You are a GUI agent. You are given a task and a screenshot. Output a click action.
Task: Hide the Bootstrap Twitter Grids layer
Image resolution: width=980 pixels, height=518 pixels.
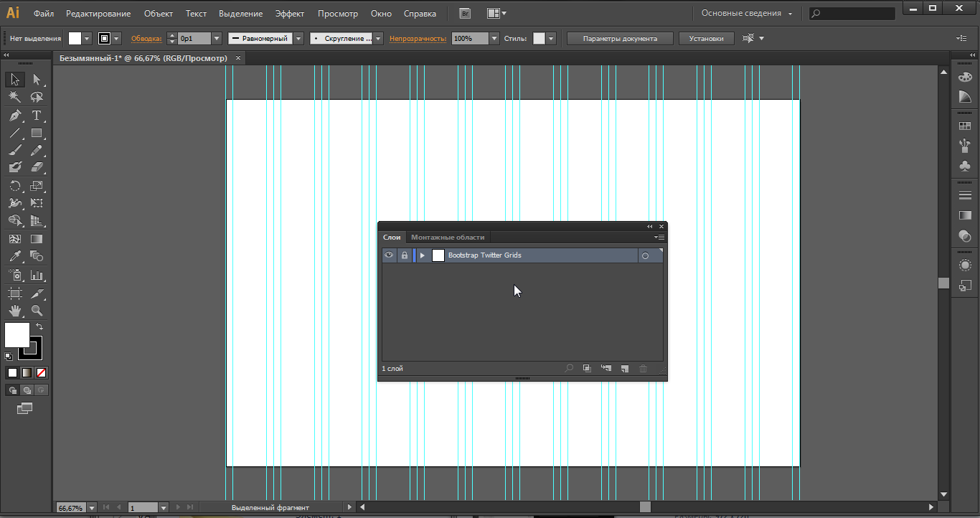click(389, 255)
